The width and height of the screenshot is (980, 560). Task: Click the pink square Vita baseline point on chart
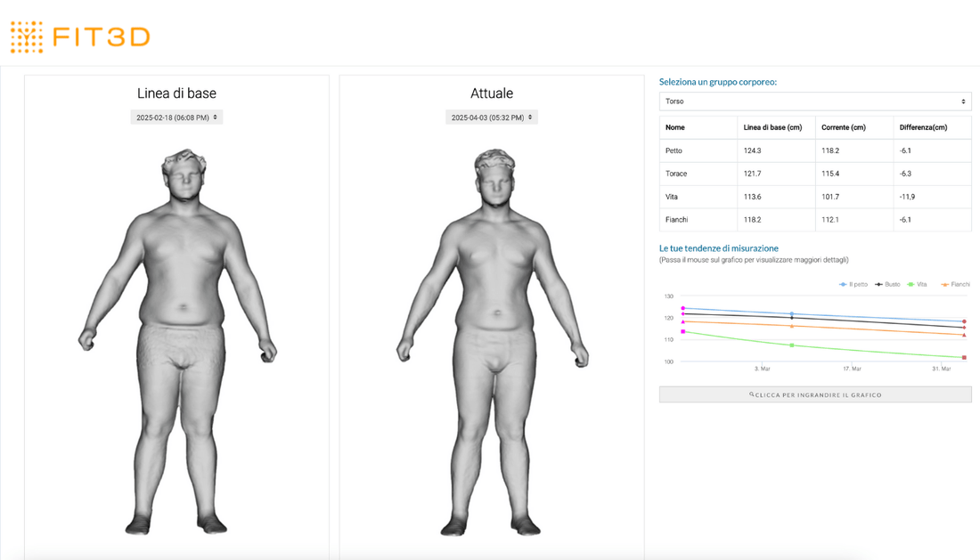coord(683,331)
